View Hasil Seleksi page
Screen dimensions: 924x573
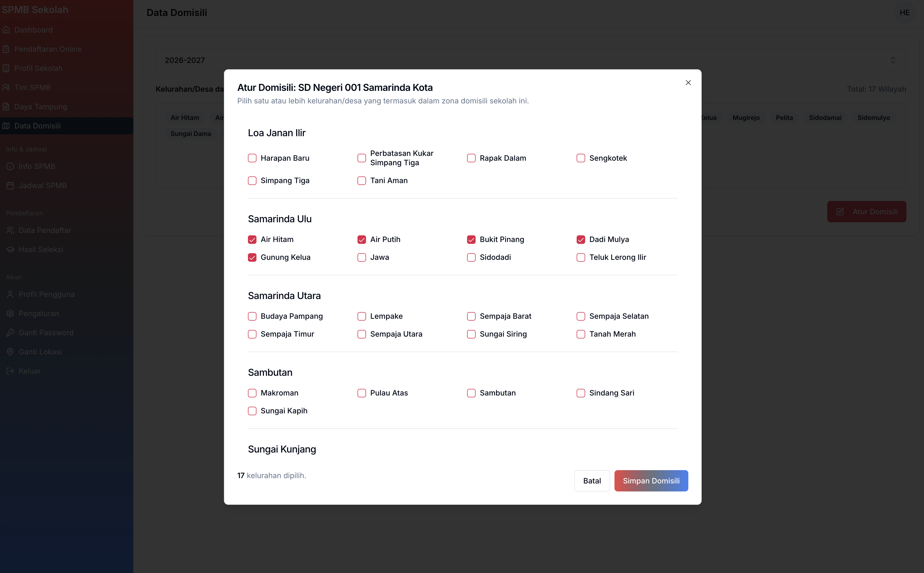(41, 249)
